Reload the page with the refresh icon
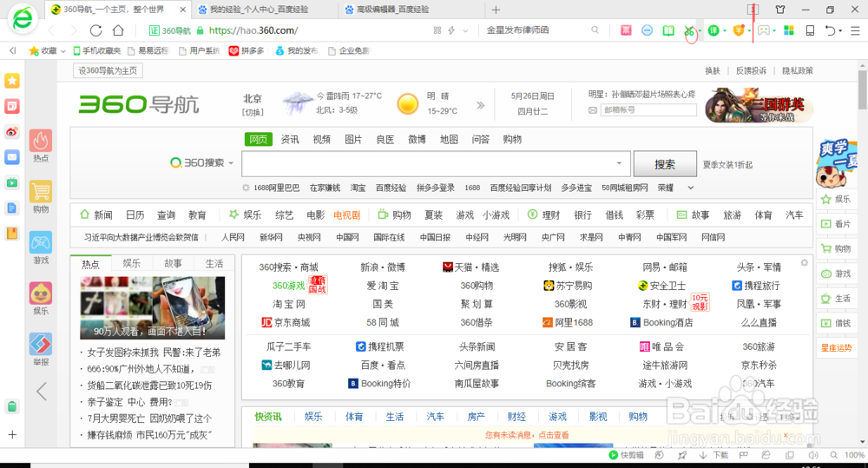Screen dimensions: 868x468 pos(95,30)
